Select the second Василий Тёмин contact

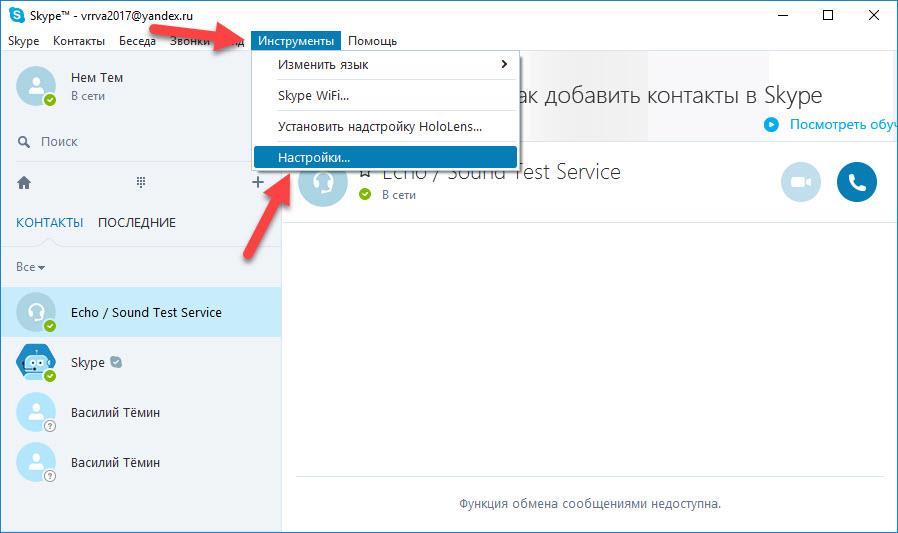point(141,462)
